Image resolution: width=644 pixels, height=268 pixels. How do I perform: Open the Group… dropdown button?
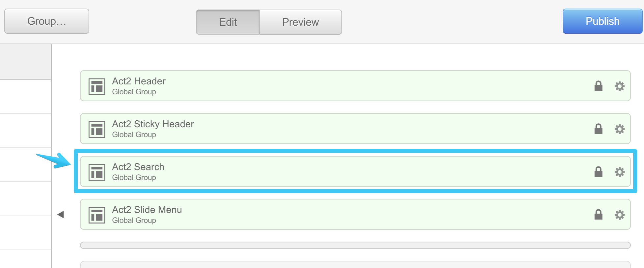[47, 21]
